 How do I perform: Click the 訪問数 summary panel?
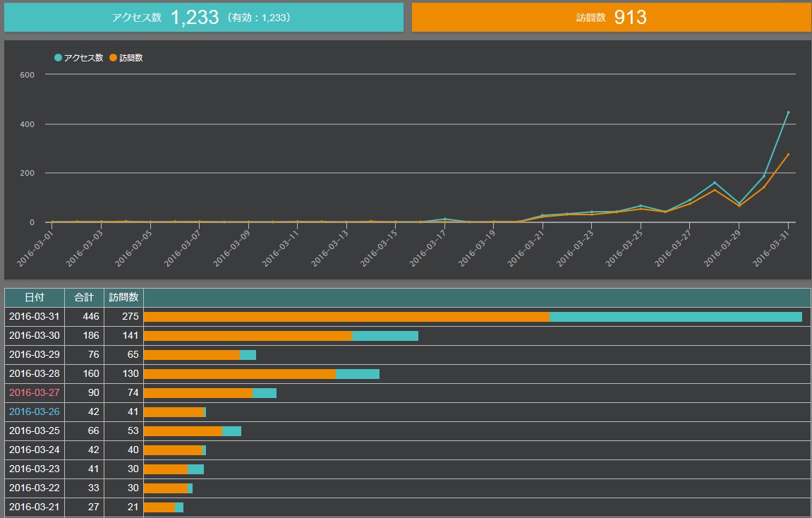611,18
